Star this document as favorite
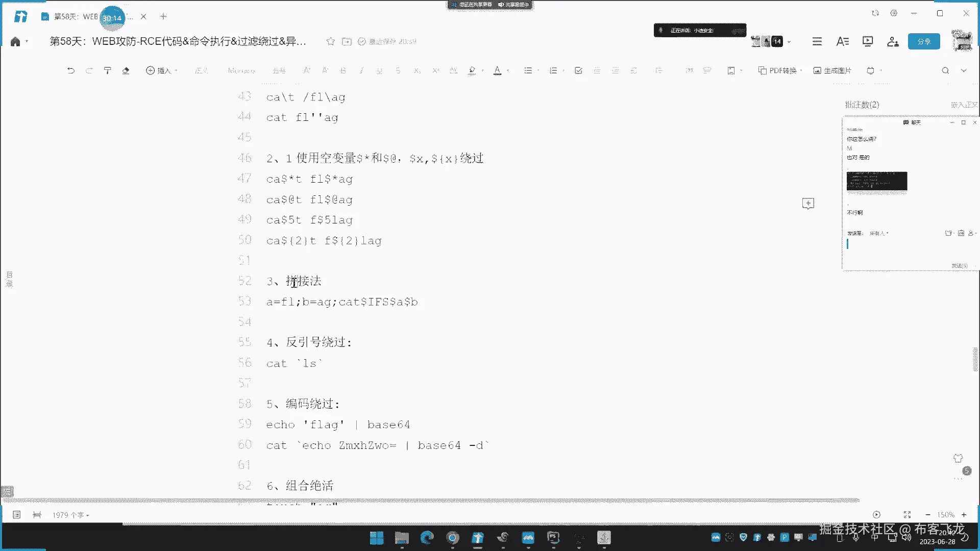Viewport: 980px width, 551px height. 331,41
